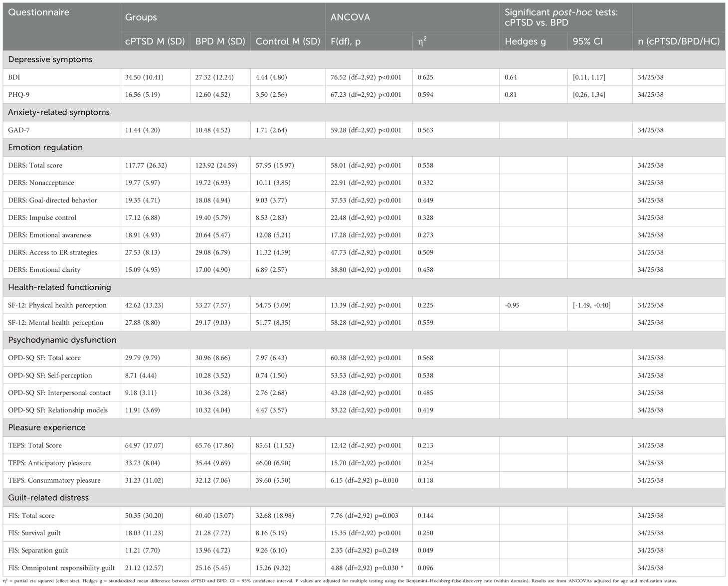Screen dimensions: 728x586
Task: Click the 95% CI column header
Action: [x=587, y=41]
